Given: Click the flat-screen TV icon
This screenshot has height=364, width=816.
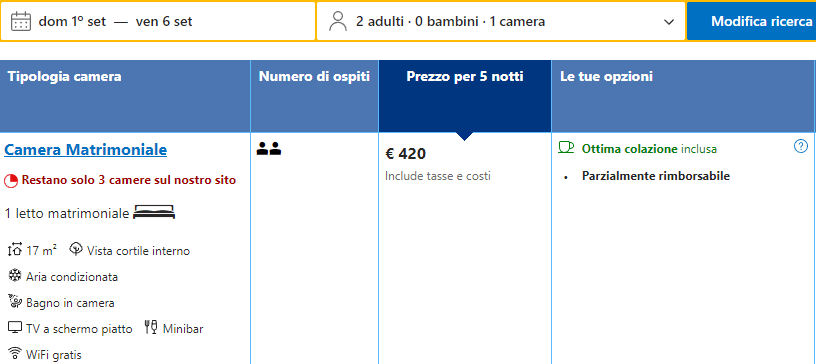Looking at the screenshot, I should pyautogui.click(x=15, y=328).
